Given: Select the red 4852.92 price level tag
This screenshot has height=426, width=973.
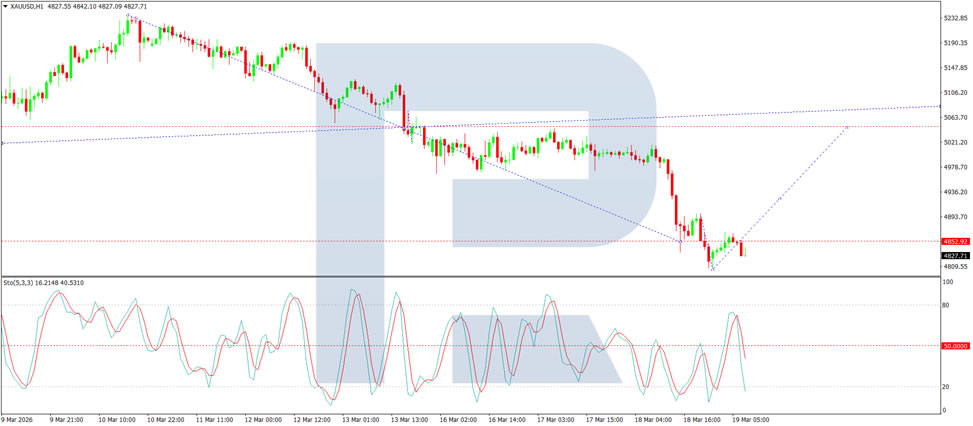Looking at the screenshot, I should tap(955, 242).
